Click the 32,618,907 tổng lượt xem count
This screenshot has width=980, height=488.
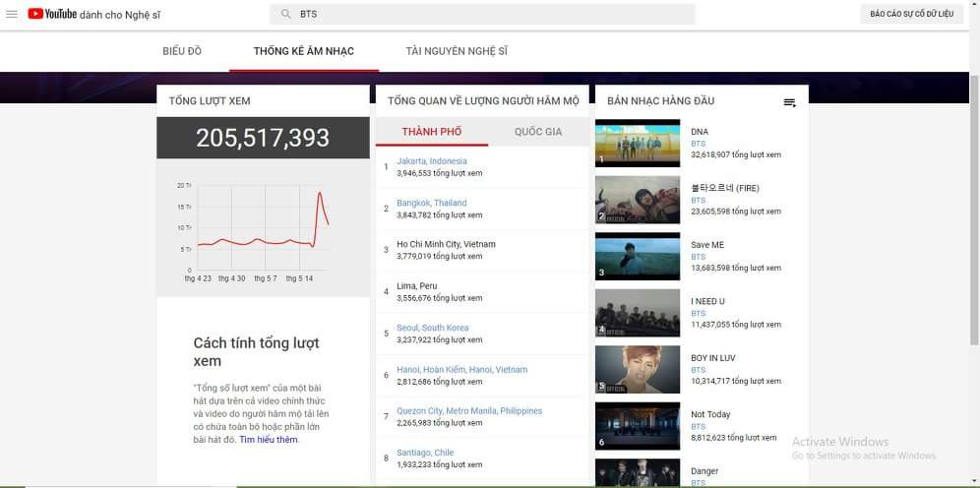pos(736,155)
